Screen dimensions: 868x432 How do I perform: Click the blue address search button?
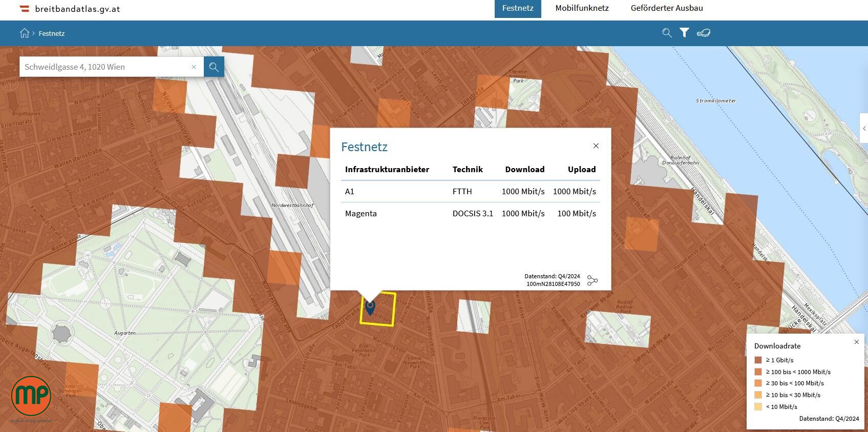pyautogui.click(x=214, y=67)
